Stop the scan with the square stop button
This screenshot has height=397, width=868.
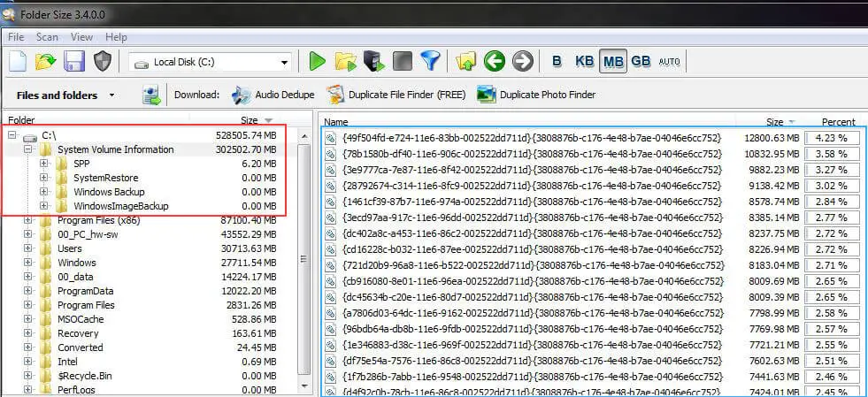tap(403, 61)
